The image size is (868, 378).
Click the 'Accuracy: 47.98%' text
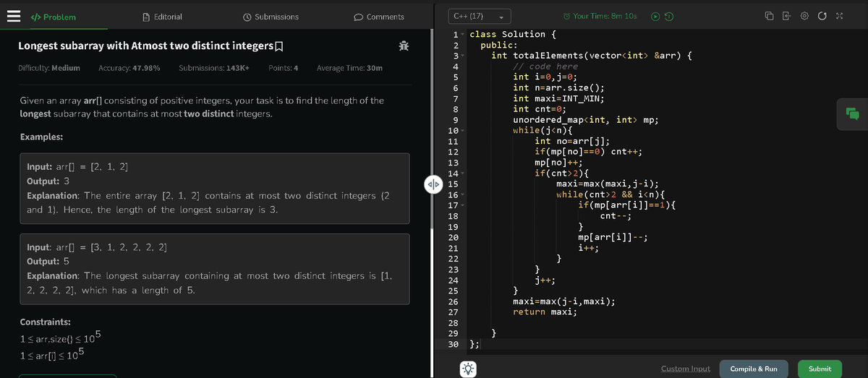click(x=129, y=68)
